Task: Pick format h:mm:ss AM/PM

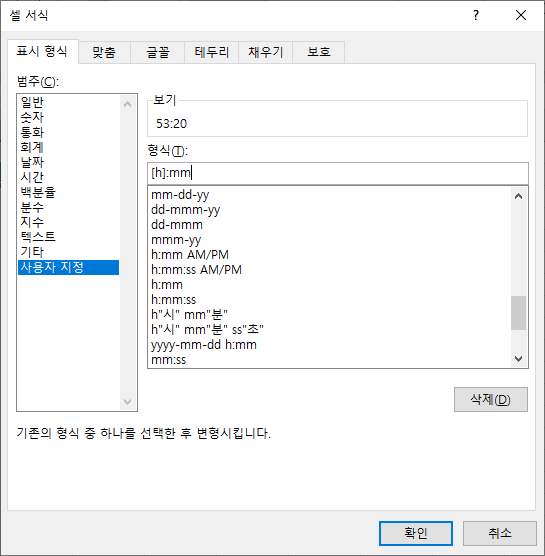Action: pyautogui.click(x=329, y=269)
